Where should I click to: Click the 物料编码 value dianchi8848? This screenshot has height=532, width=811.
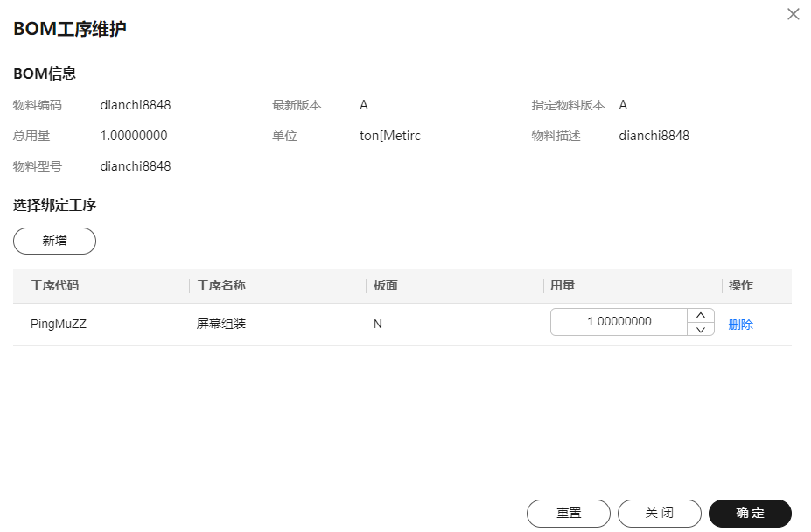(136, 105)
